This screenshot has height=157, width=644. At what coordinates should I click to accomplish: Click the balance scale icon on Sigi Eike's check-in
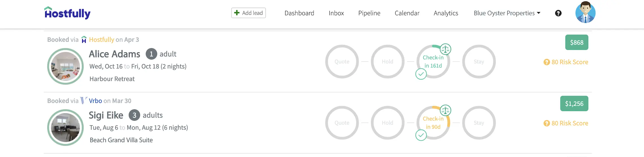[445, 111]
